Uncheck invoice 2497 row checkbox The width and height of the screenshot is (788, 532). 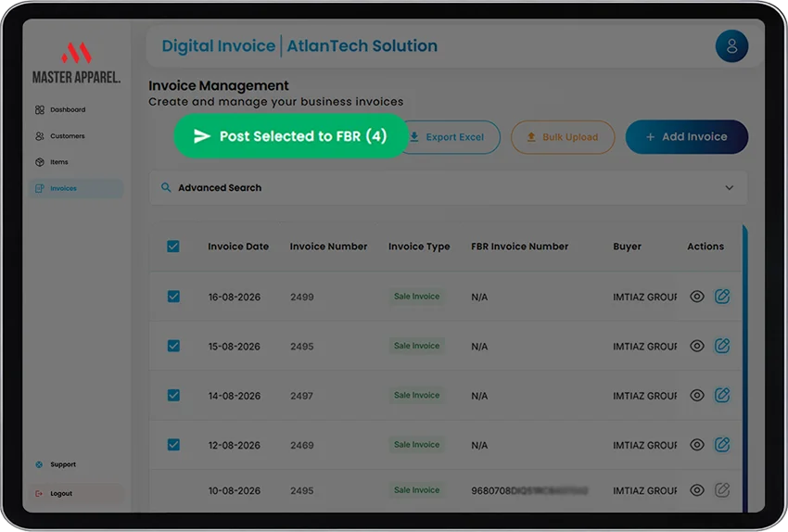[x=173, y=396]
